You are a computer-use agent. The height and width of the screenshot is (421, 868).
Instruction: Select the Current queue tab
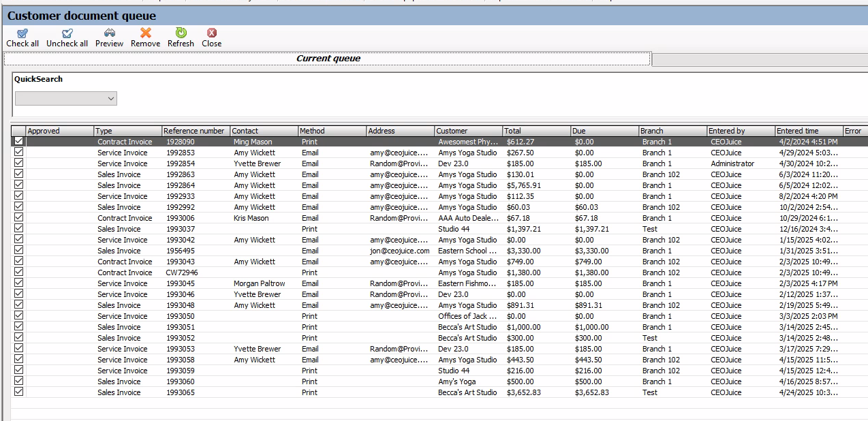pos(328,59)
